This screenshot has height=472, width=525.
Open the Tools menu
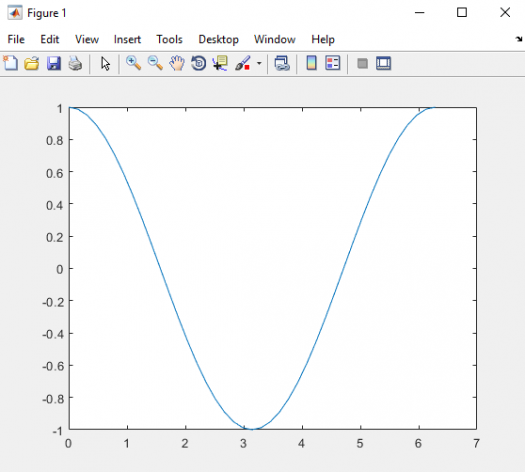tap(169, 40)
